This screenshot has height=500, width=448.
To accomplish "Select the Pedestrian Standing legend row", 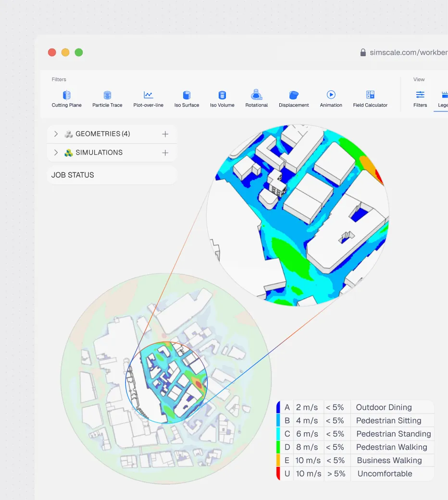I will coord(355,434).
